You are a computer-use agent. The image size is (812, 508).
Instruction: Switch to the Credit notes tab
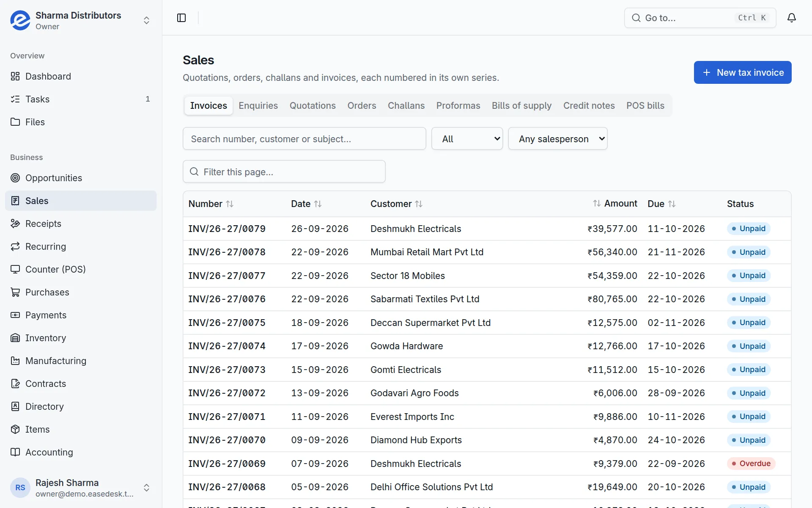[x=589, y=106]
